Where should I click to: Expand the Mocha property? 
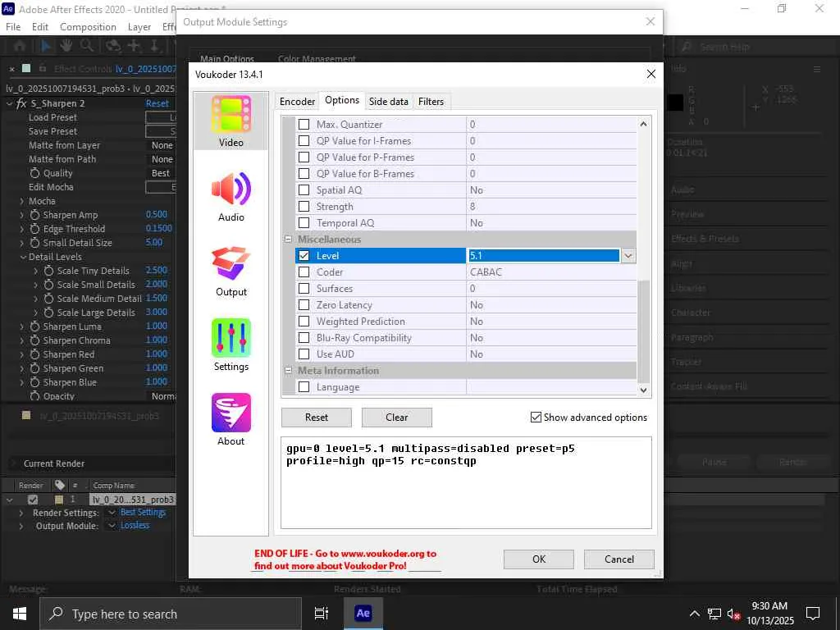22,201
